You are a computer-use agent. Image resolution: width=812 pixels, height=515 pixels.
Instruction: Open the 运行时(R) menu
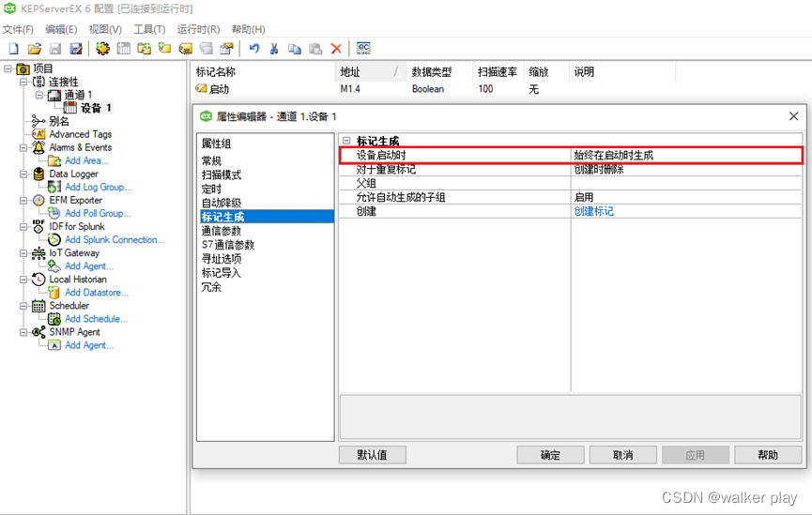pos(198,29)
